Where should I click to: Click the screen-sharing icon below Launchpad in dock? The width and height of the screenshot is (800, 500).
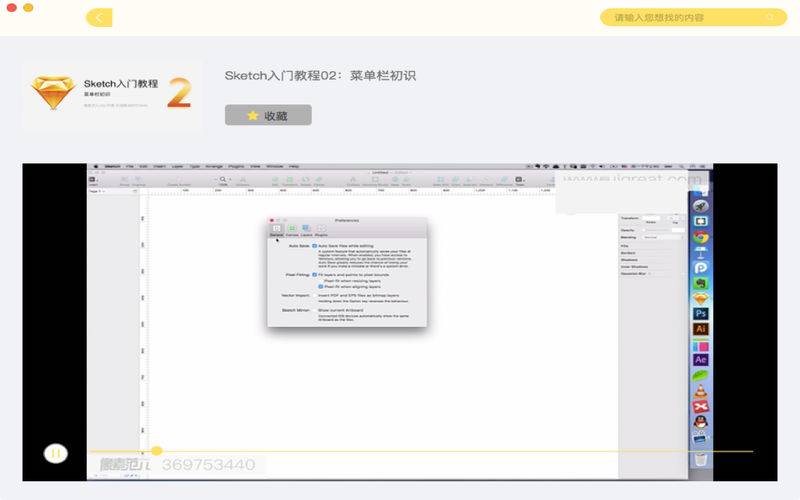[x=701, y=221]
